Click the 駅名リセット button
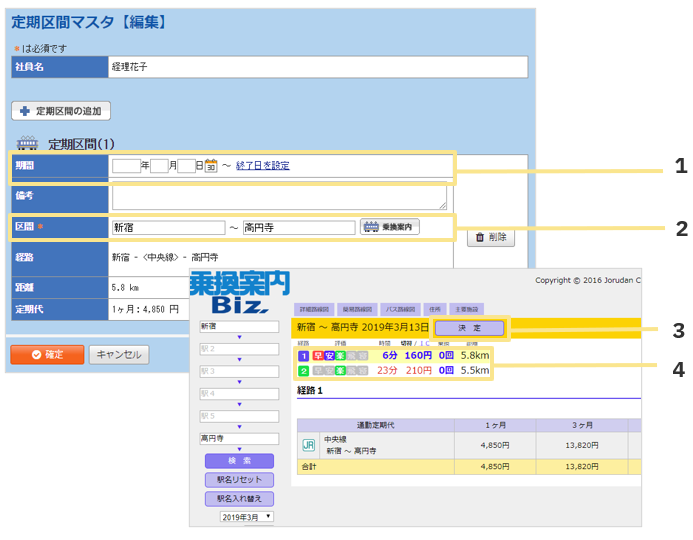The width and height of the screenshot is (693, 540). [x=239, y=479]
